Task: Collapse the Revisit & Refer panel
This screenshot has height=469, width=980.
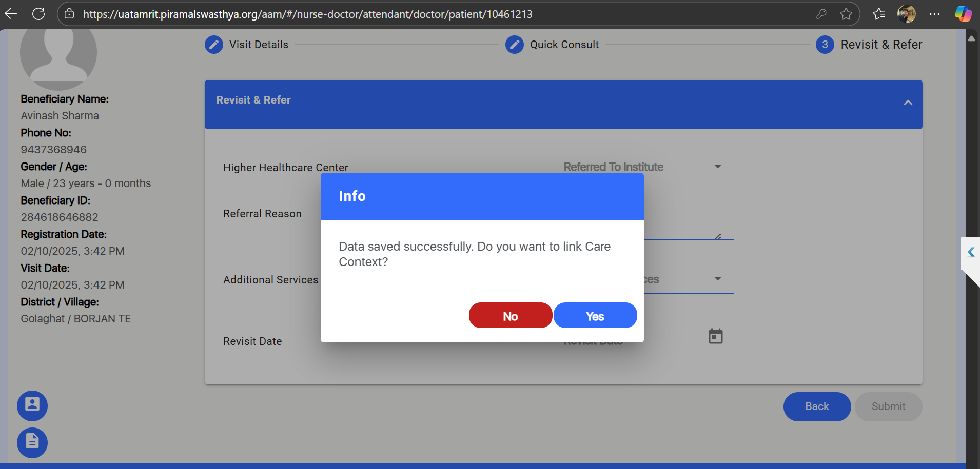Action: (908, 103)
